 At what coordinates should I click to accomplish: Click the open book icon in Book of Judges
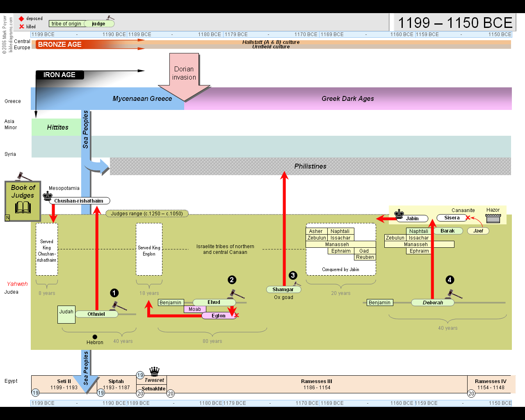coord(23,208)
